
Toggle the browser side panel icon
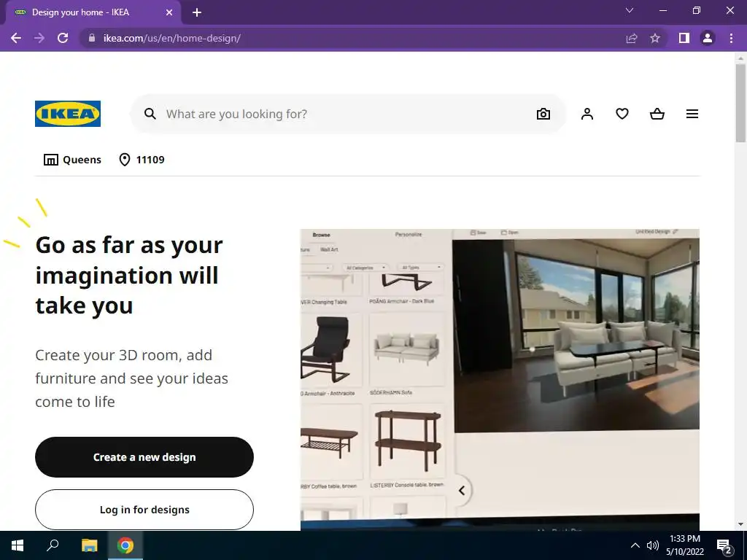tap(684, 38)
